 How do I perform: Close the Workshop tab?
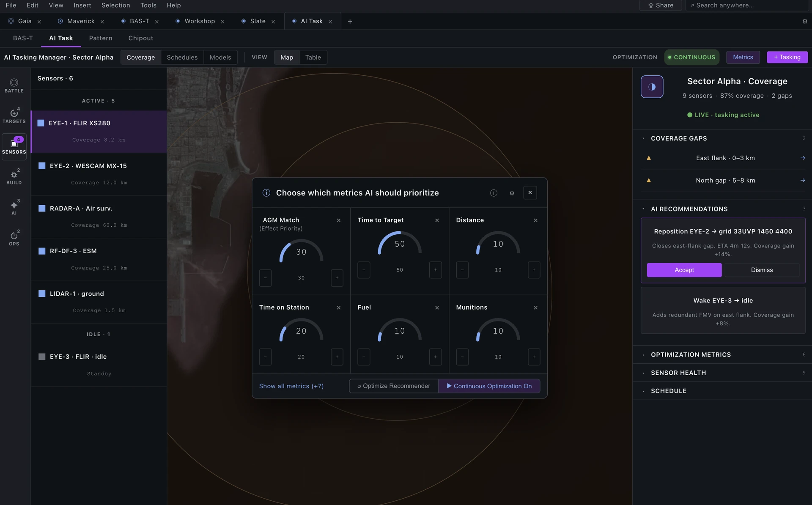pyautogui.click(x=222, y=22)
